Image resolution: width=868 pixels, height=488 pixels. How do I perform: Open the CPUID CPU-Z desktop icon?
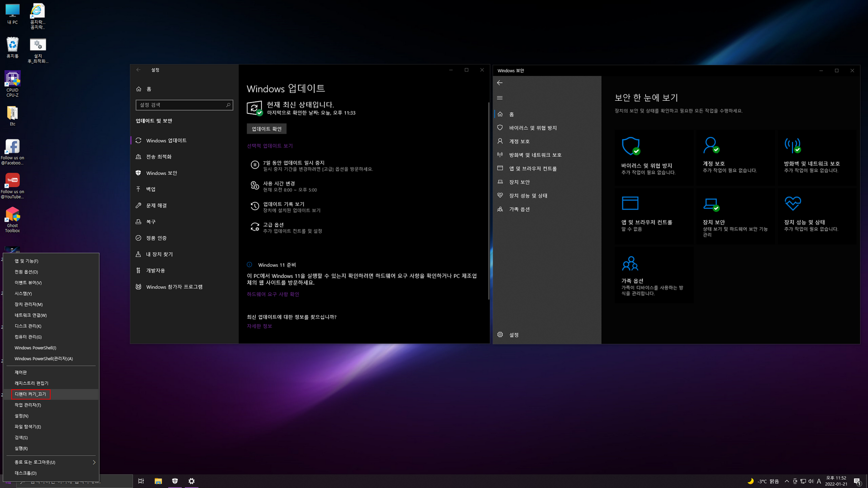(x=12, y=84)
